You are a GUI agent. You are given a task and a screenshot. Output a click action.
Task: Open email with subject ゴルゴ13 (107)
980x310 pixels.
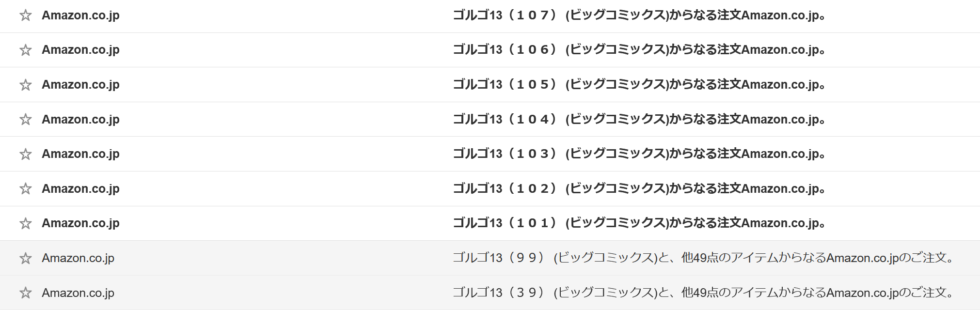pos(639,15)
